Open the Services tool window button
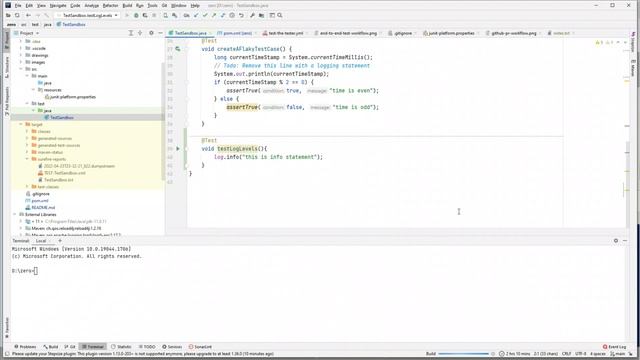The image size is (640, 360). click(172, 347)
